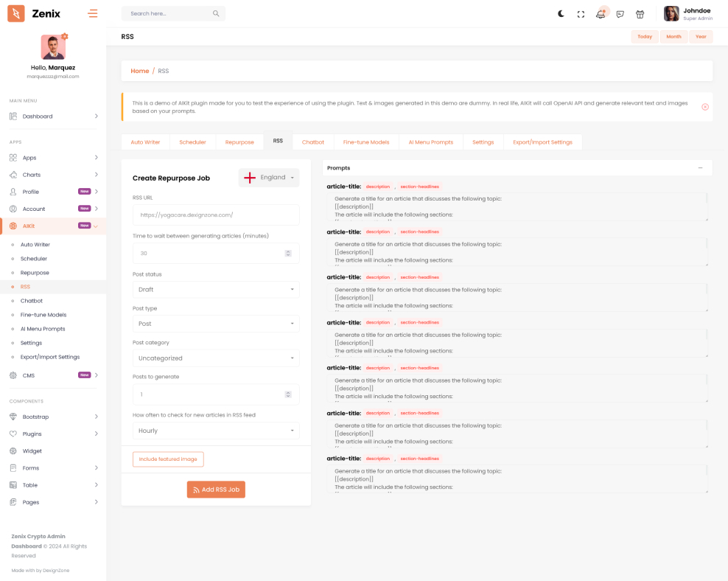Screen dimensions: 728x581
Task: Switch to the Chatbot tab
Action: point(313,142)
